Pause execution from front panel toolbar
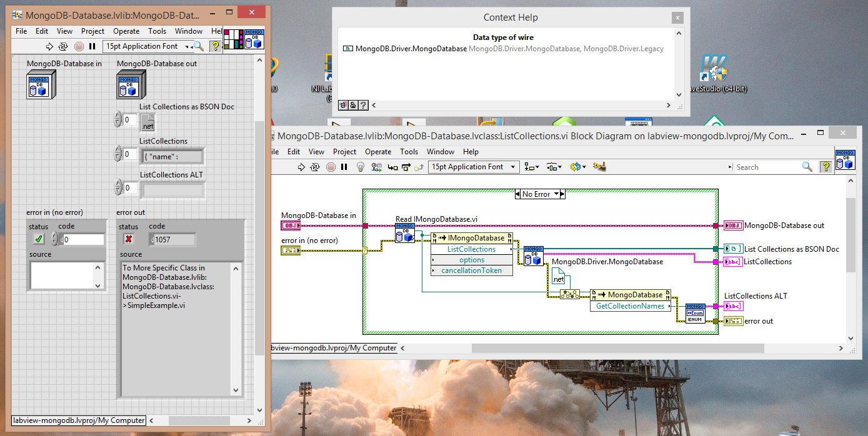 pyautogui.click(x=92, y=46)
